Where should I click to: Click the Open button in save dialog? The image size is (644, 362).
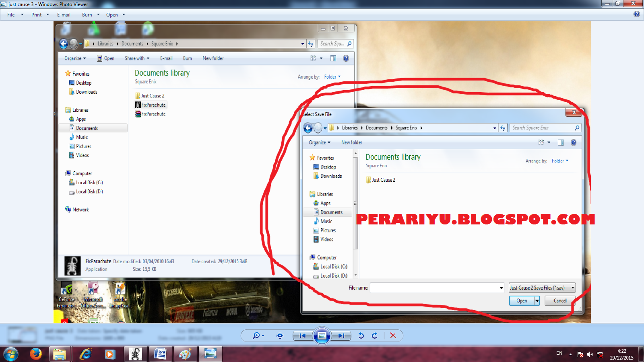pyautogui.click(x=522, y=300)
